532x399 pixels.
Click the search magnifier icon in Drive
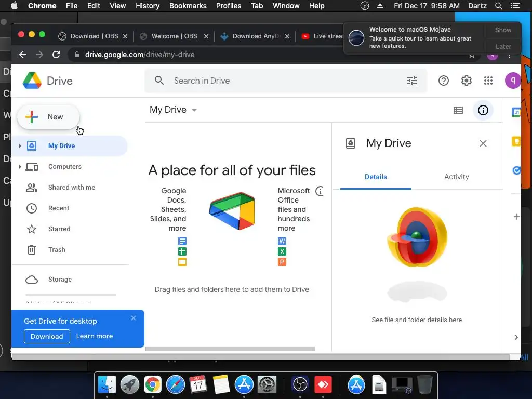159,81
